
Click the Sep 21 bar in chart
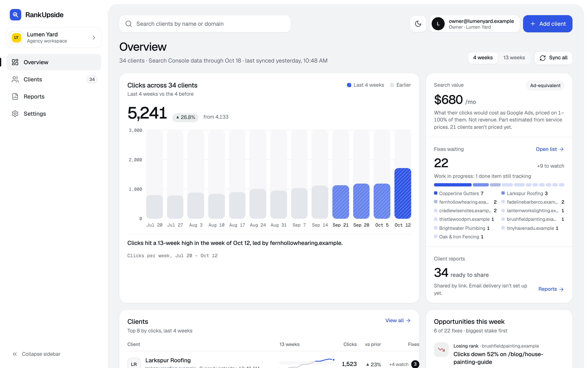click(x=340, y=202)
